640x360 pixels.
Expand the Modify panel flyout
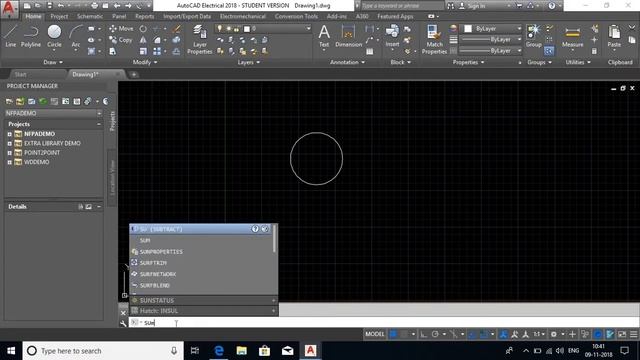click(x=145, y=62)
